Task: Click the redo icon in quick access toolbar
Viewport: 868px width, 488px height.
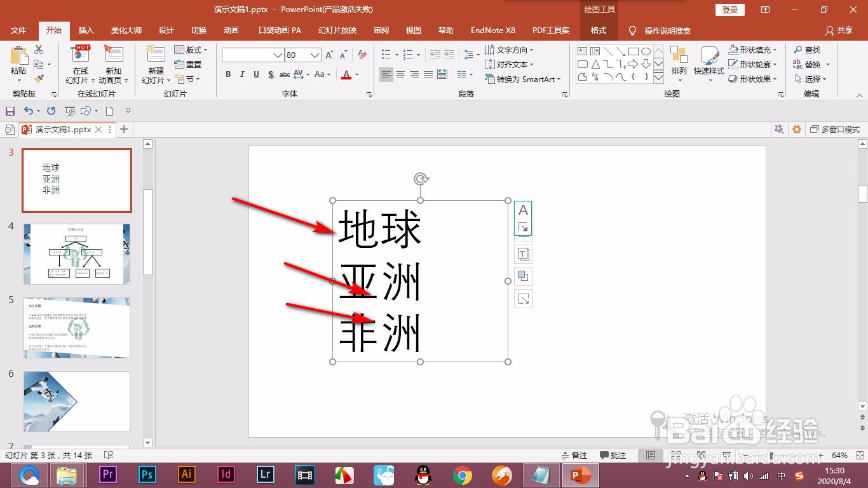Action: [x=51, y=111]
